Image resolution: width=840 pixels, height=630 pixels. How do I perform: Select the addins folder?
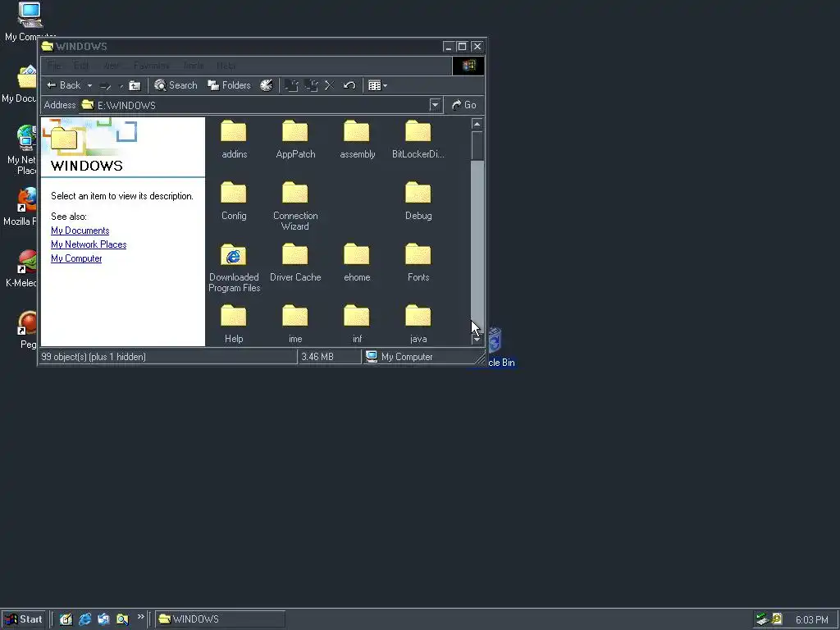tap(234, 139)
